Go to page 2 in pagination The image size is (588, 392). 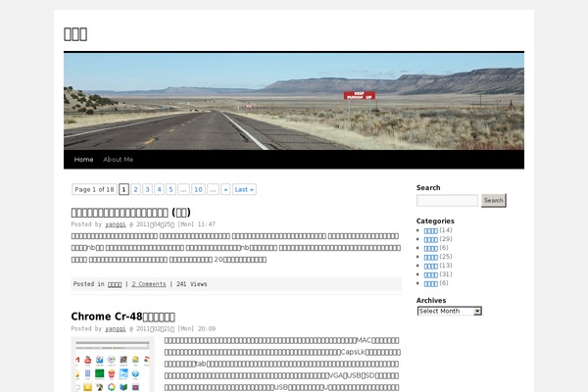pyautogui.click(x=136, y=189)
